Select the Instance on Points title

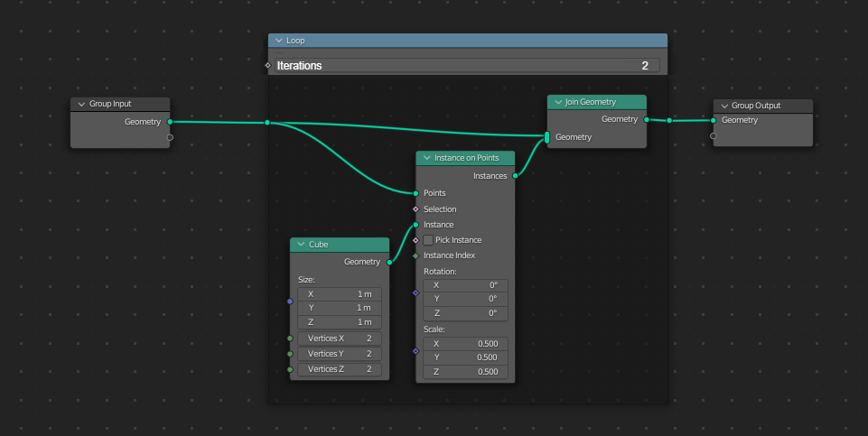[467, 158]
